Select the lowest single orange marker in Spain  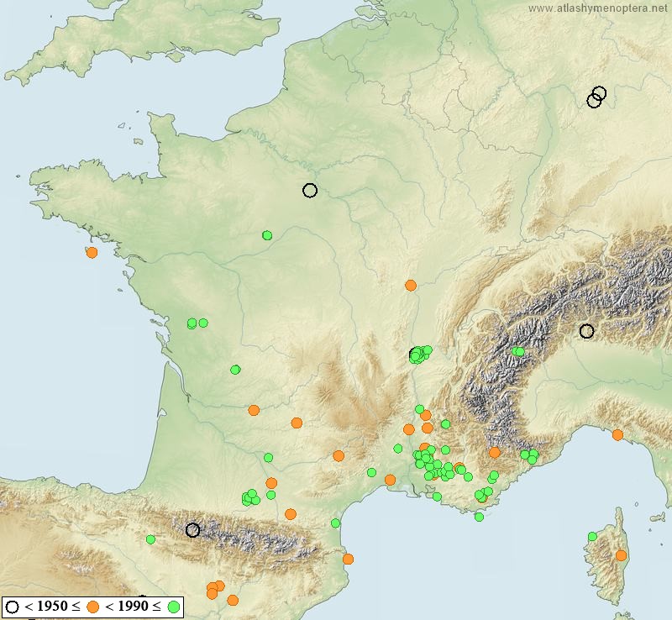click(233, 601)
